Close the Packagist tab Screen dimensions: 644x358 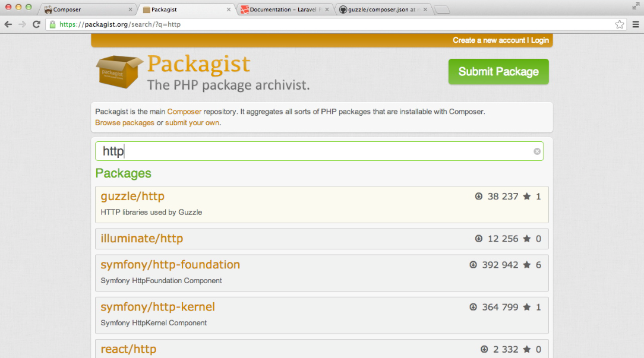tap(229, 9)
